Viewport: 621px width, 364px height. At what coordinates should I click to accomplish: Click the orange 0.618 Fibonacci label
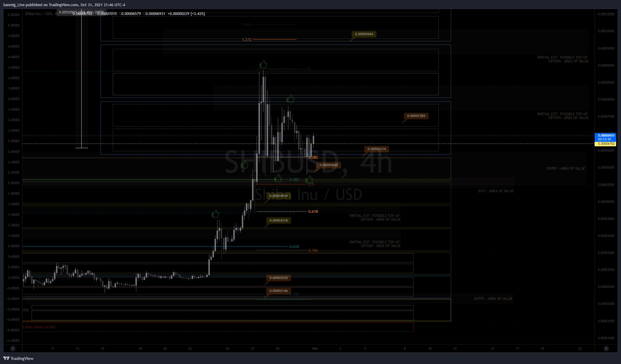[313, 212]
